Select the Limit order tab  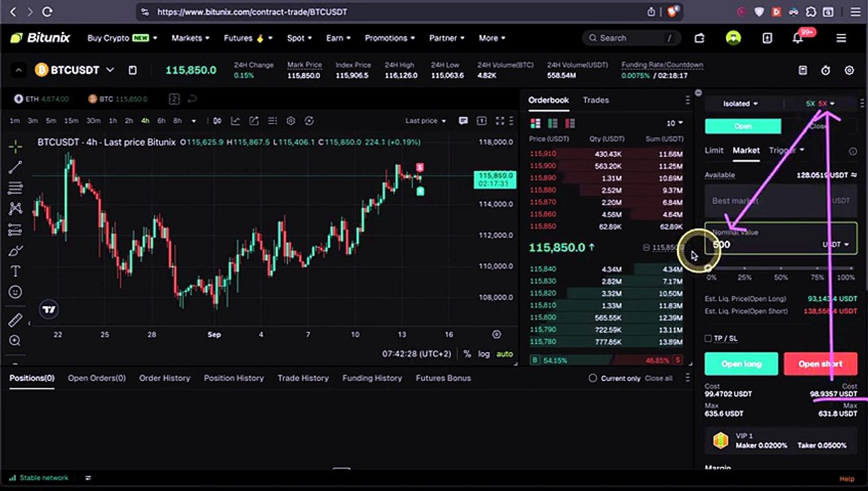click(x=714, y=150)
